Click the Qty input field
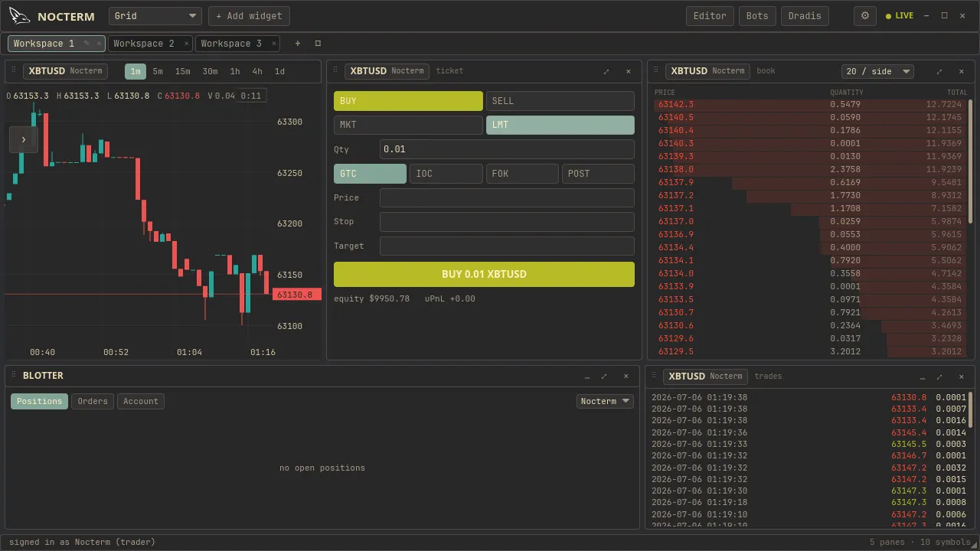Viewport: 980px width, 551px height. click(x=507, y=149)
